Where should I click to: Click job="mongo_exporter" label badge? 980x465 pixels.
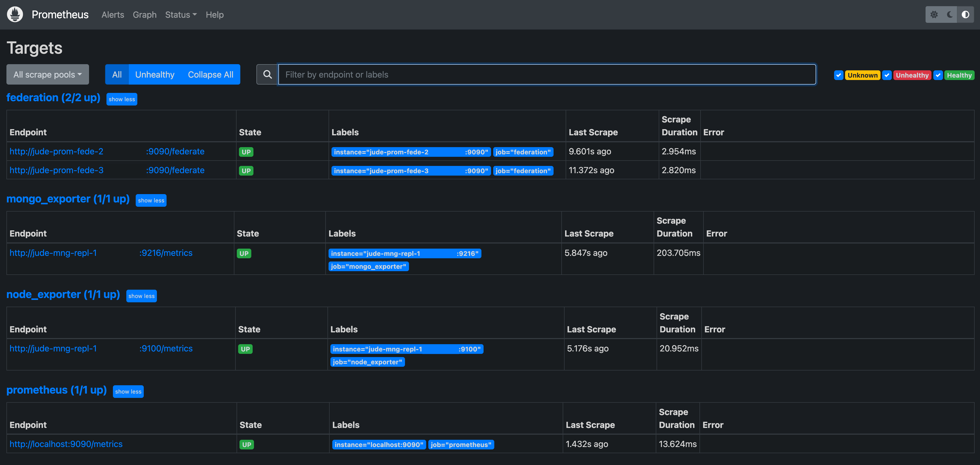[368, 266]
